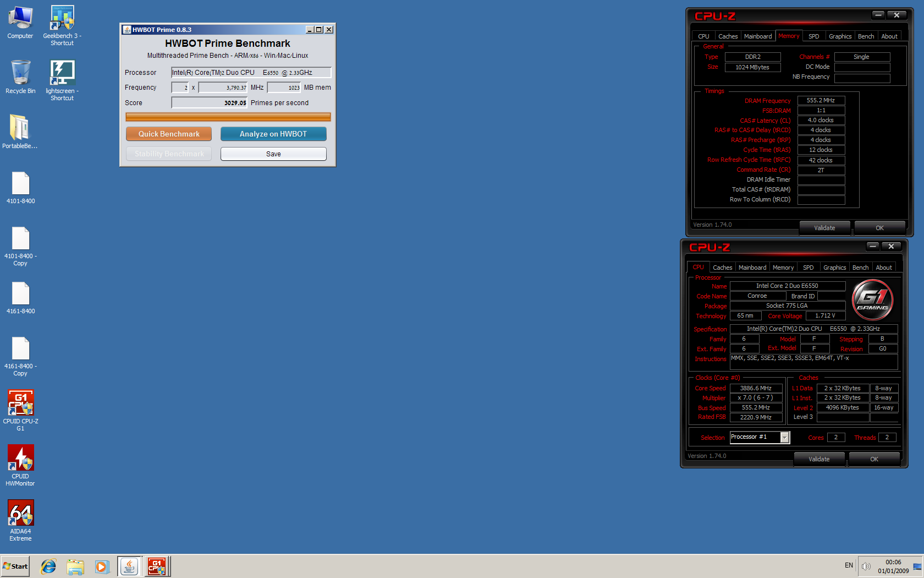Open SPD tab in upper CPU-Z window
The image size is (924, 578).
[814, 36]
